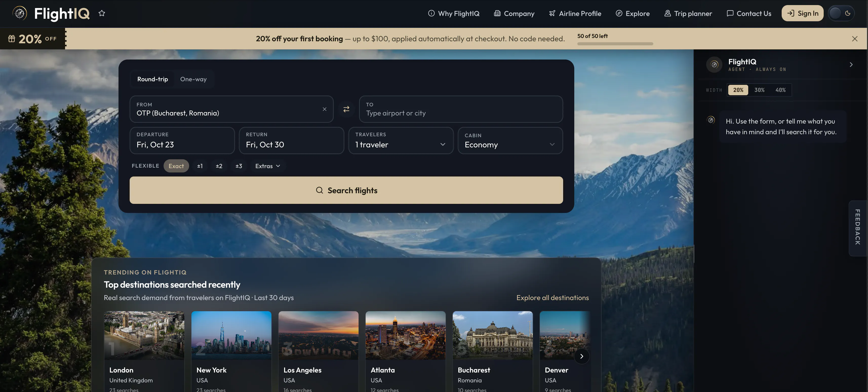Click the Sign In button
Viewport: 868px width, 392px height.
(802, 13)
